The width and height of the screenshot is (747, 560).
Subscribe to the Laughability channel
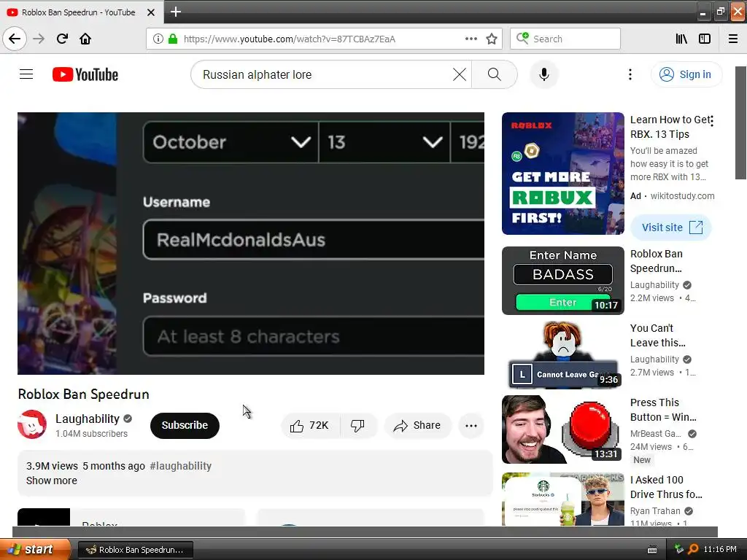185,425
